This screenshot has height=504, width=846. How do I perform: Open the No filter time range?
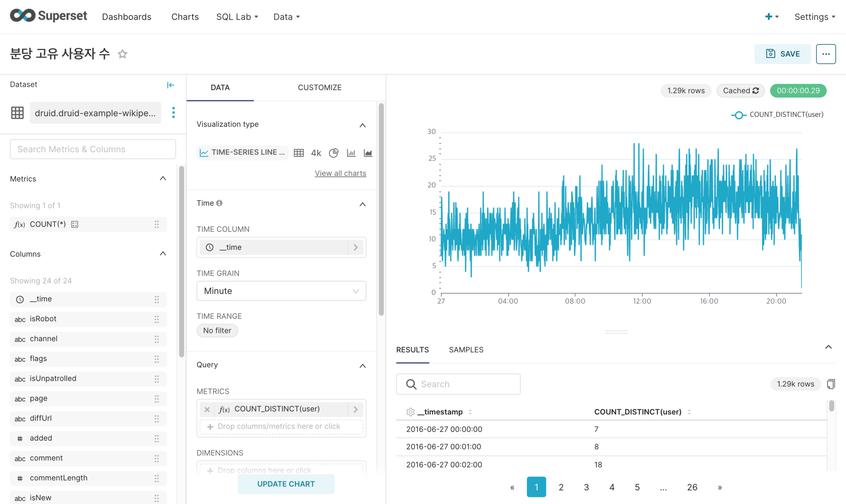click(x=217, y=330)
